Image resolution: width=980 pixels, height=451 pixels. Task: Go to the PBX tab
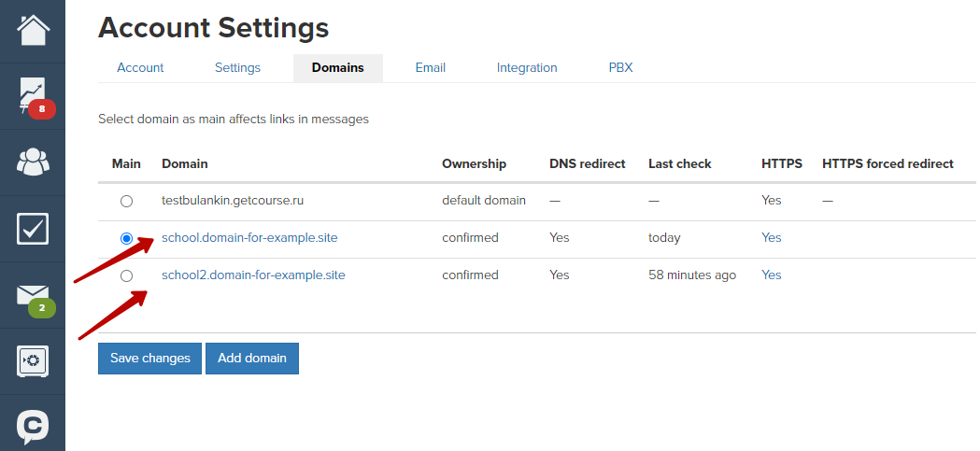click(620, 67)
